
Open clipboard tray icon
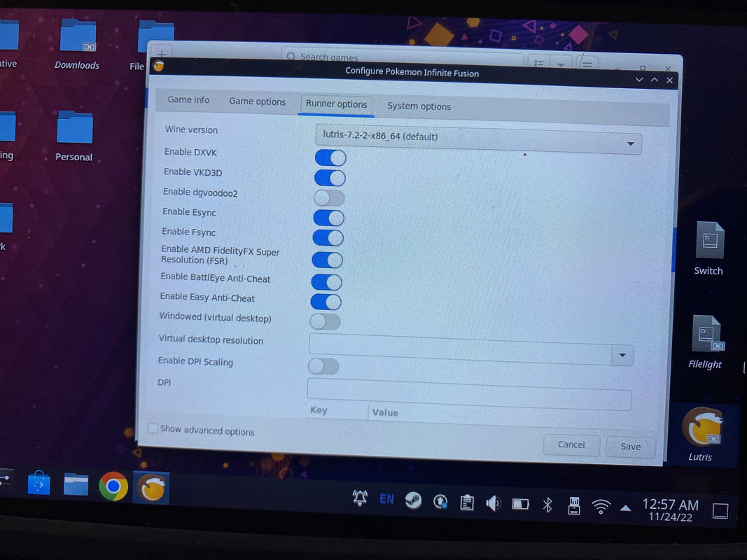coord(467,502)
